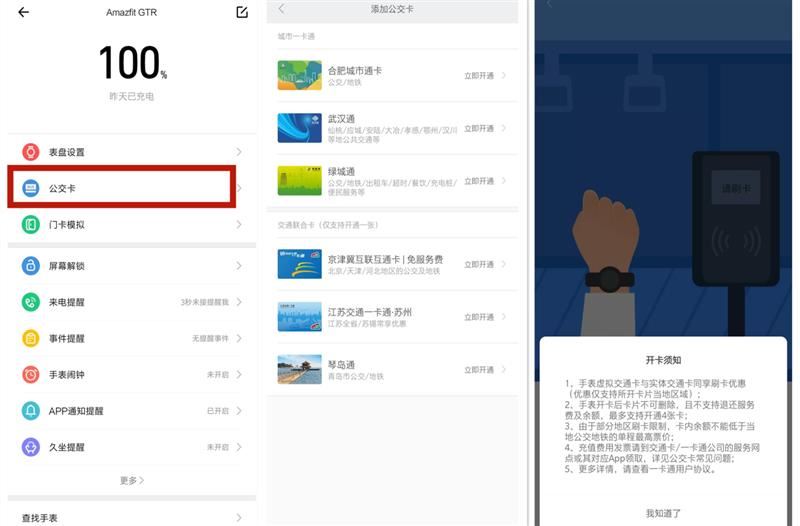Tap the green 来电提醒 phone icon

click(x=31, y=302)
